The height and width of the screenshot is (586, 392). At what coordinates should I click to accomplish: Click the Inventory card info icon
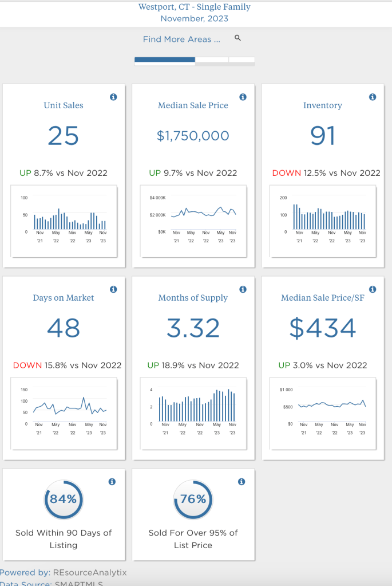[x=373, y=97]
